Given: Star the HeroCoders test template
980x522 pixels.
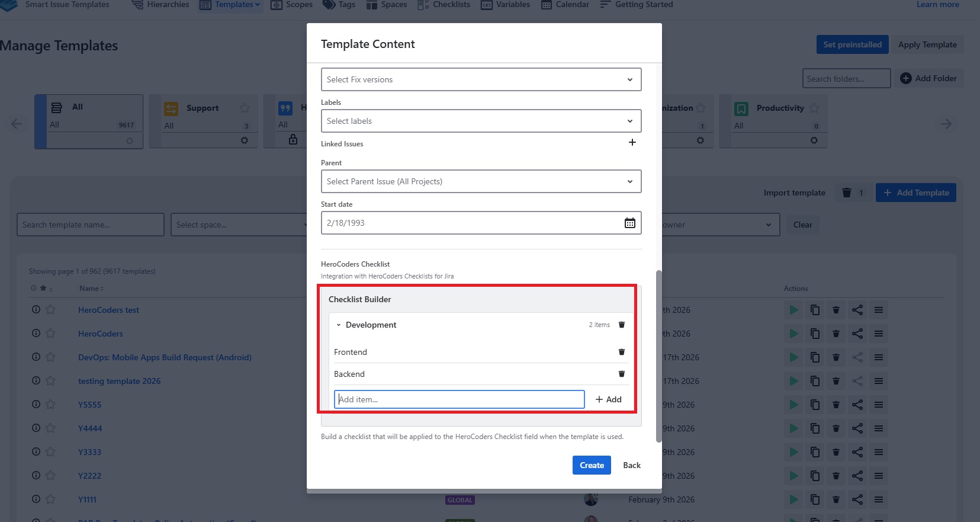Looking at the screenshot, I should 50,310.
